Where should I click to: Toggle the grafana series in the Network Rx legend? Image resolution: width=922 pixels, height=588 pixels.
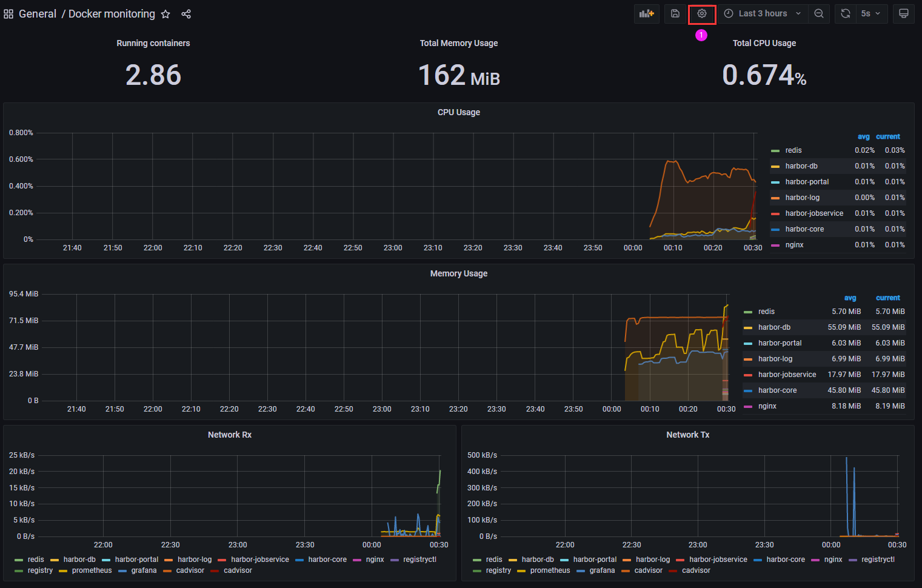click(144, 570)
